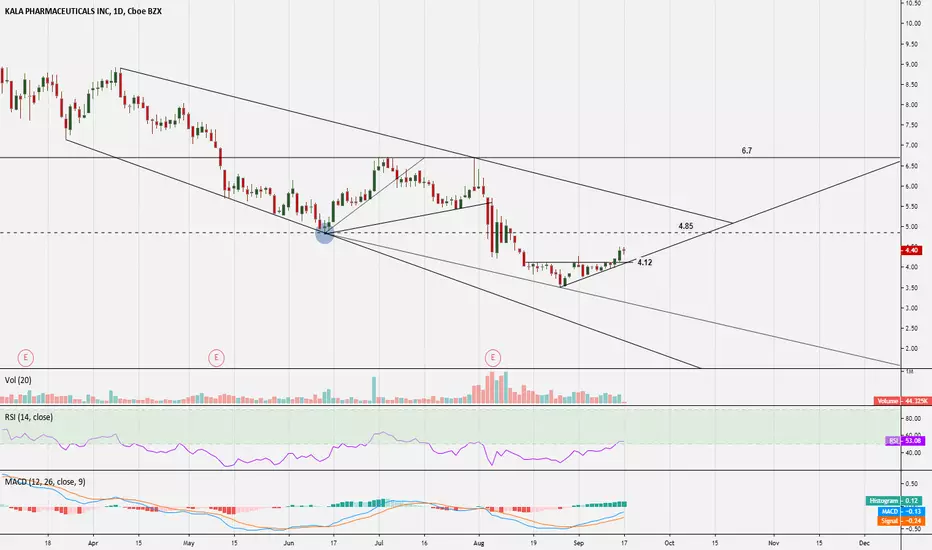Click the Aug label on the time axis
This screenshot has width=932, height=550.
click(479, 543)
